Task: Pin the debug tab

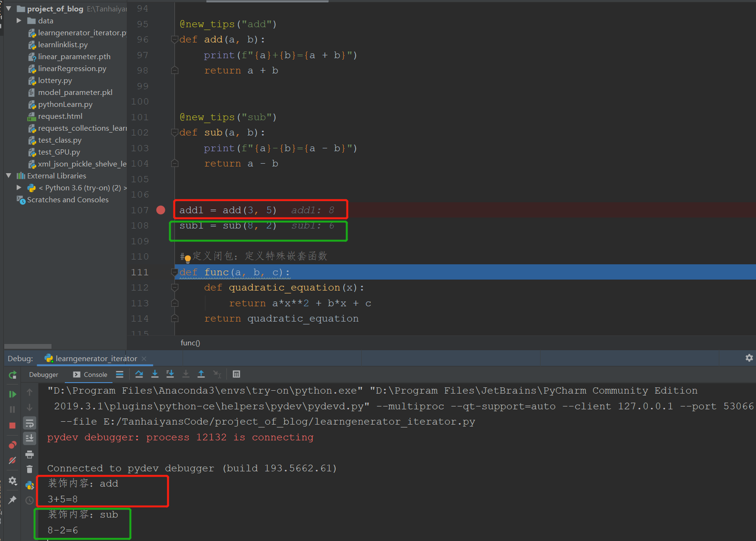Action: [x=13, y=499]
